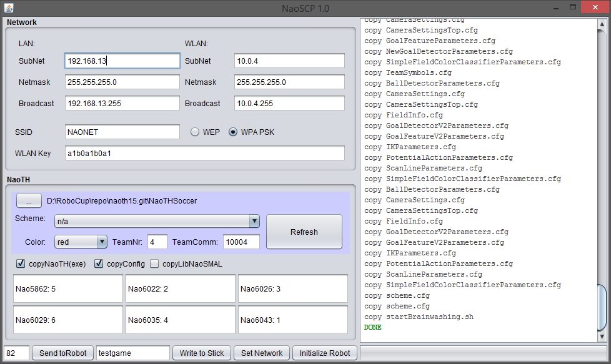Expand the Color dropdown showing red
The width and height of the screenshot is (611, 364).
point(81,242)
